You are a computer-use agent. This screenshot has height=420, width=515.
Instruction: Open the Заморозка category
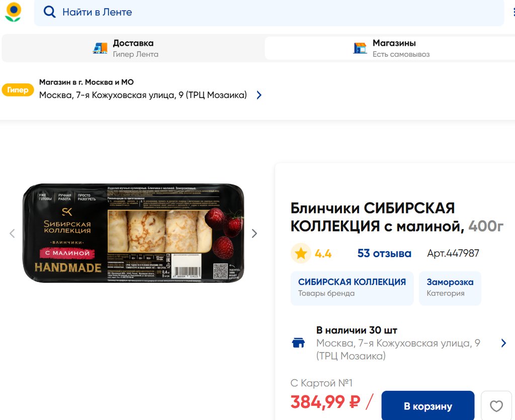450,288
